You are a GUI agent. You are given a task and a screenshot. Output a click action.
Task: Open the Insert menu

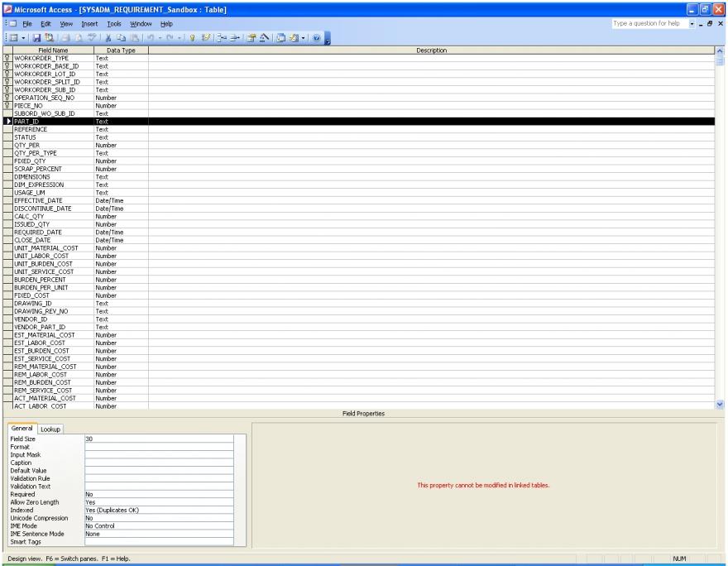(x=89, y=24)
